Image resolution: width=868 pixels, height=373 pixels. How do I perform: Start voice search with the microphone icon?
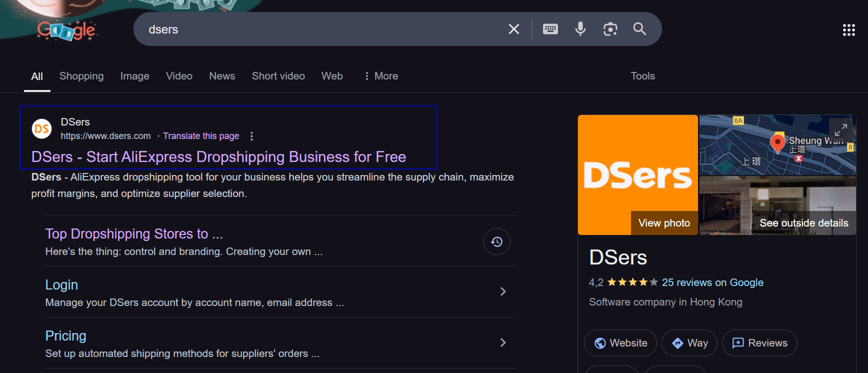pyautogui.click(x=580, y=29)
